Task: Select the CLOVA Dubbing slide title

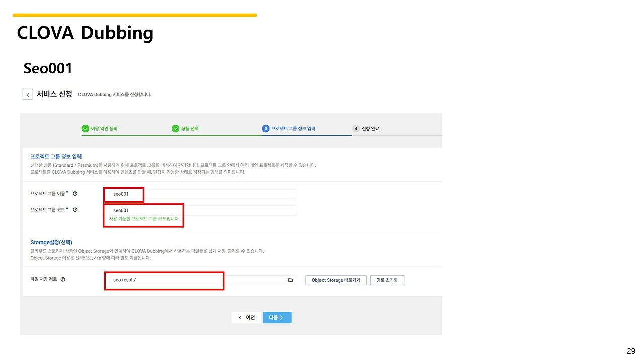Action: pyautogui.click(x=85, y=33)
